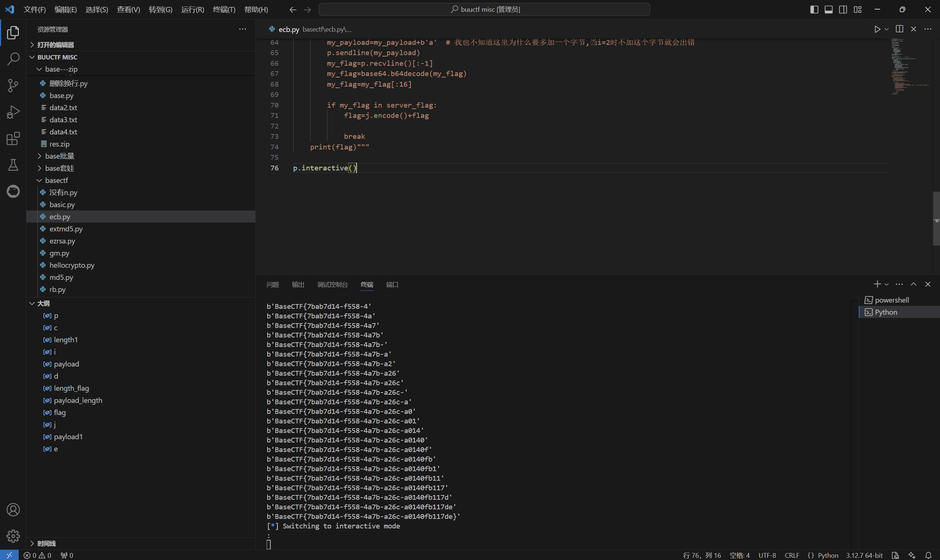The height and width of the screenshot is (560, 940).
Task: Split the editor to the right
Action: (899, 29)
